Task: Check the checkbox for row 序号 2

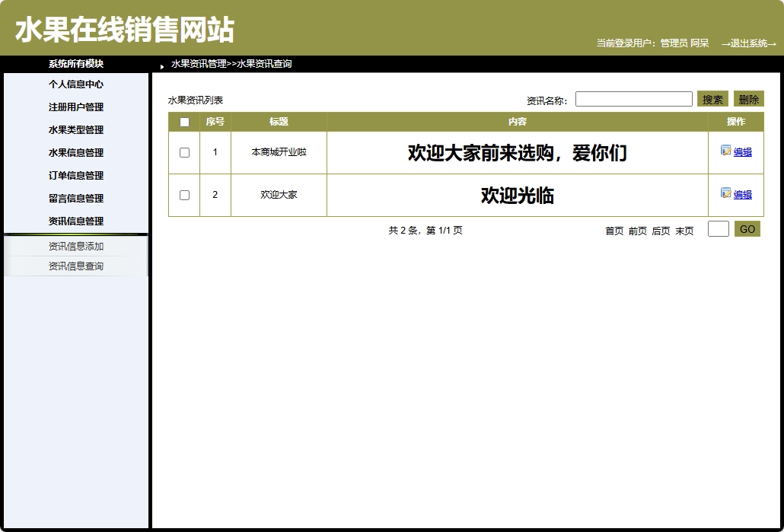Action: (183, 194)
